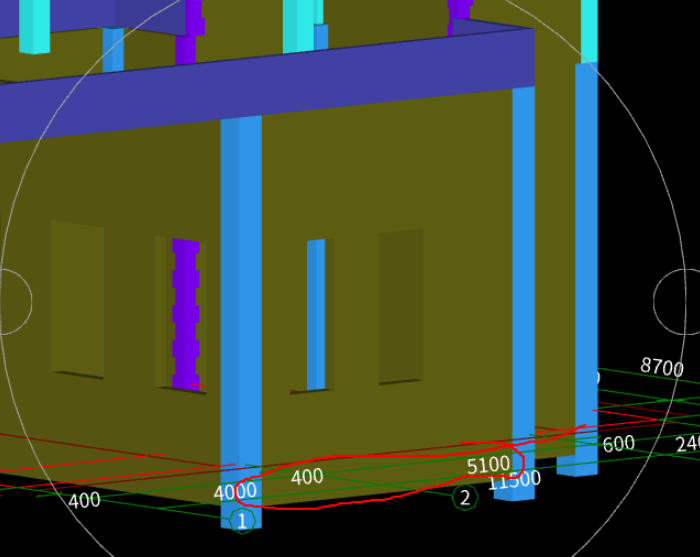Select the 8700 dimension text

point(662,367)
